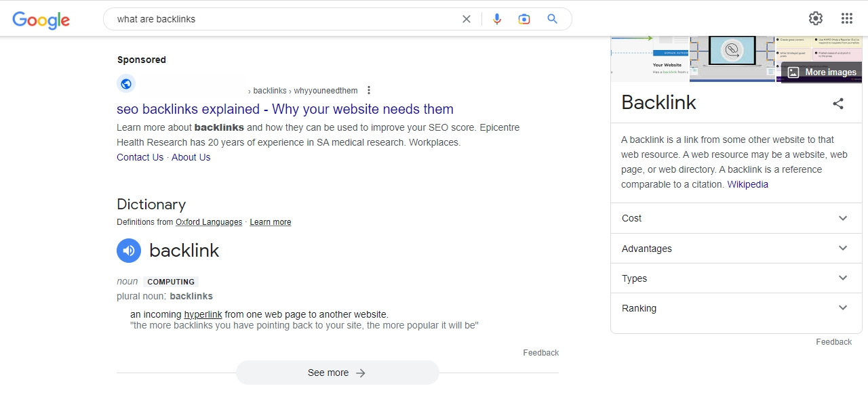Image resolution: width=868 pixels, height=403 pixels.
Task: Open Google Lens camera search
Action: coord(524,19)
